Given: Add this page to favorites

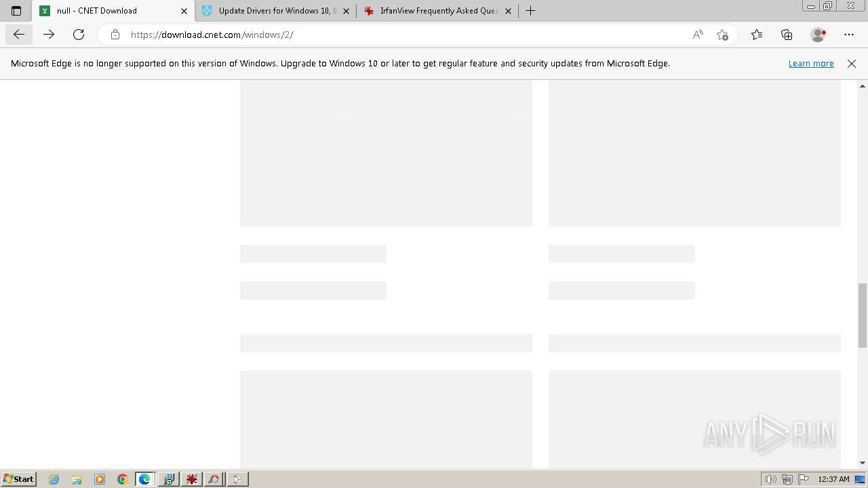Looking at the screenshot, I should (x=722, y=35).
